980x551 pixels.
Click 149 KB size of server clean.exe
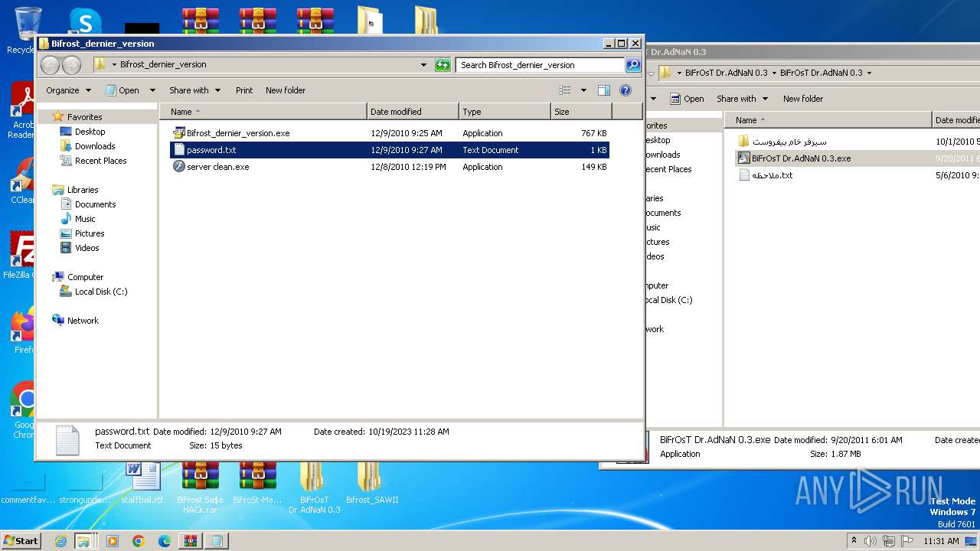(594, 167)
